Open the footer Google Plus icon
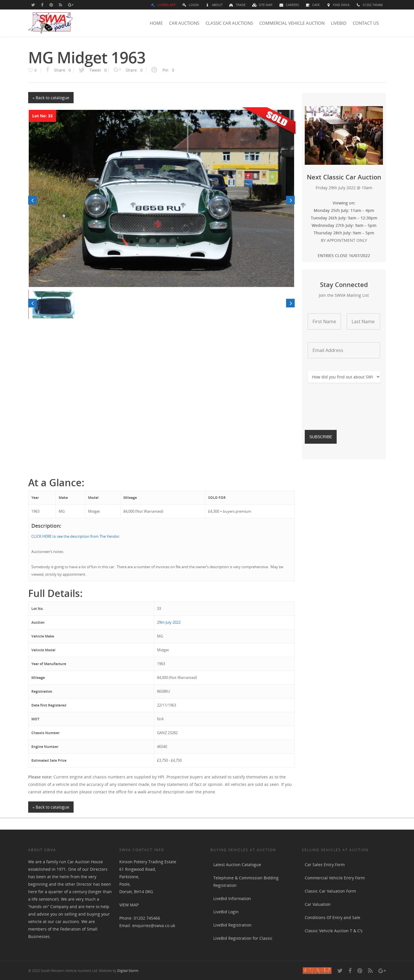414x980 pixels. (382, 971)
